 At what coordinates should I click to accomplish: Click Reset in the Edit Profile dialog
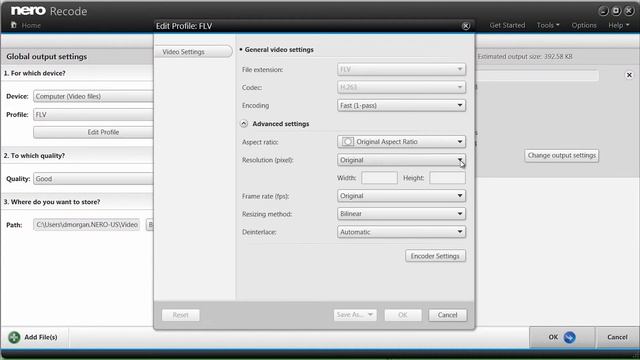(x=180, y=315)
